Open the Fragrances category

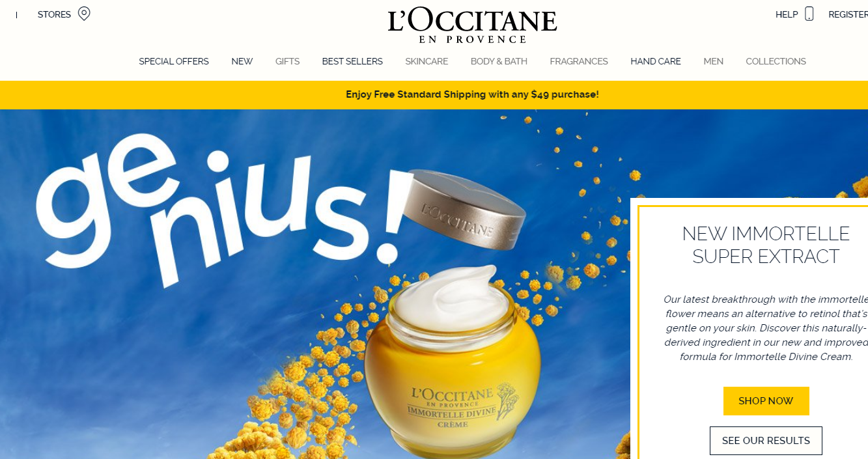pyautogui.click(x=579, y=61)
